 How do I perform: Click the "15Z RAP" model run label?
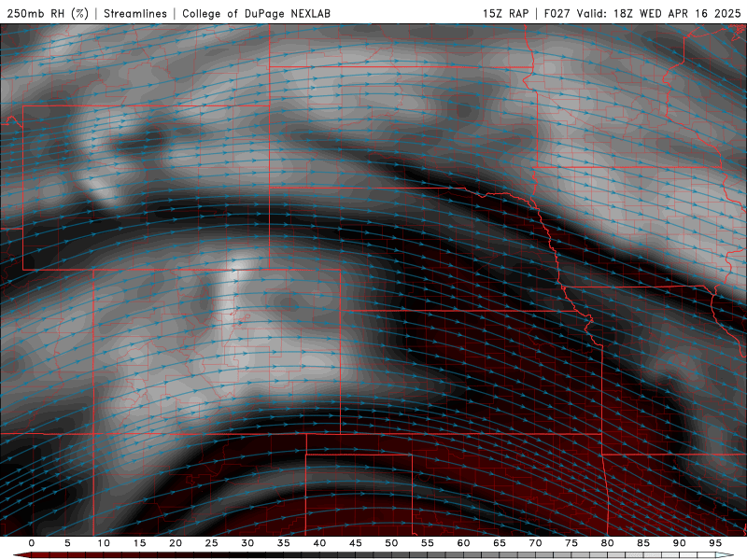(x=506, y=13)
